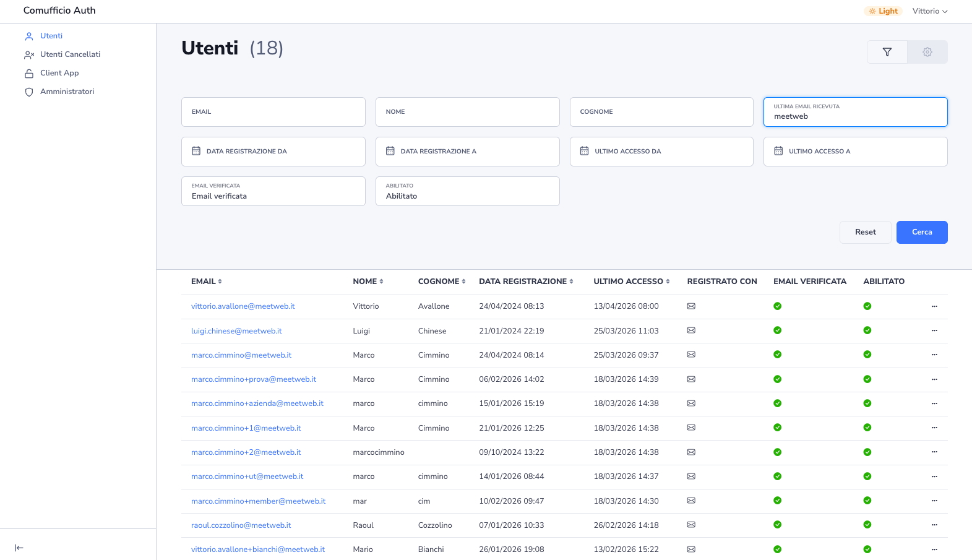Open three-dot menu for raoul.cozzolino@meetweb.it
This screenshot has width=972, height=560.
[x=934, y=525]
